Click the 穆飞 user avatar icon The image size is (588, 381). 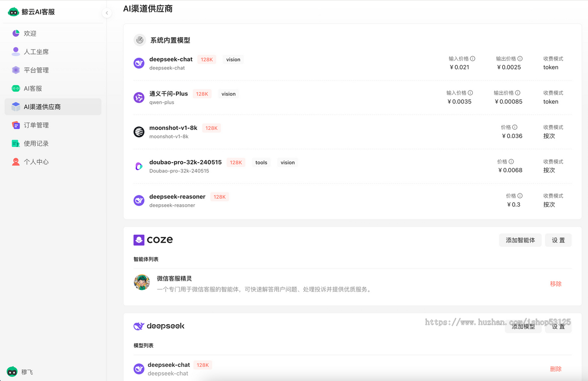coord(12,372)
